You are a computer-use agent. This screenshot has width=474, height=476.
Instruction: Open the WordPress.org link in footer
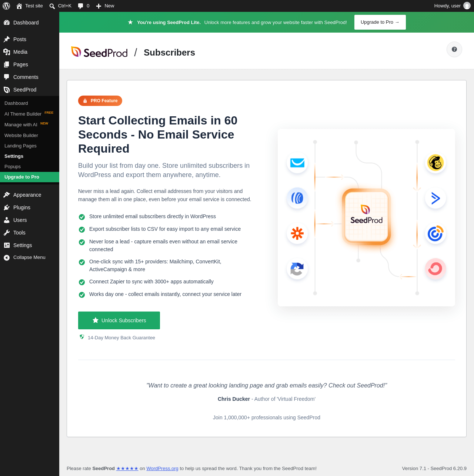[162, 469]
